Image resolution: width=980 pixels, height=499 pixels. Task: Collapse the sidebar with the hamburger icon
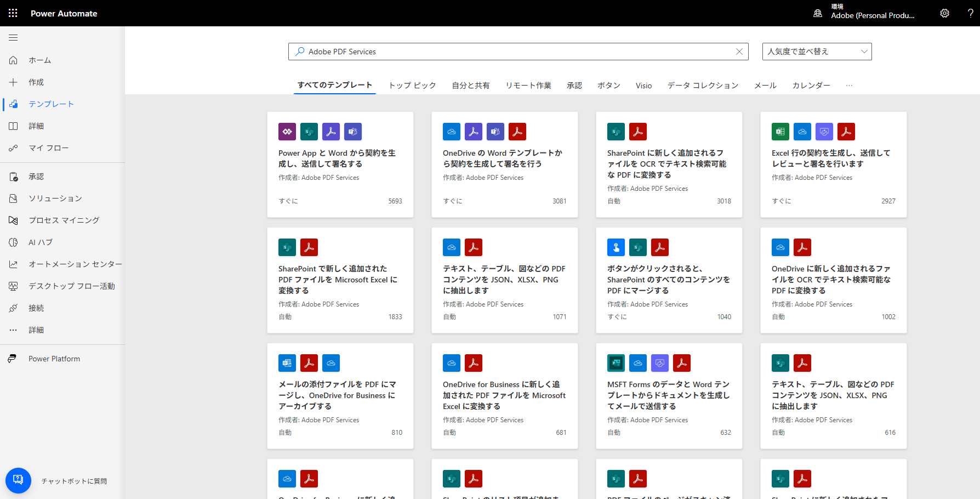13,37
